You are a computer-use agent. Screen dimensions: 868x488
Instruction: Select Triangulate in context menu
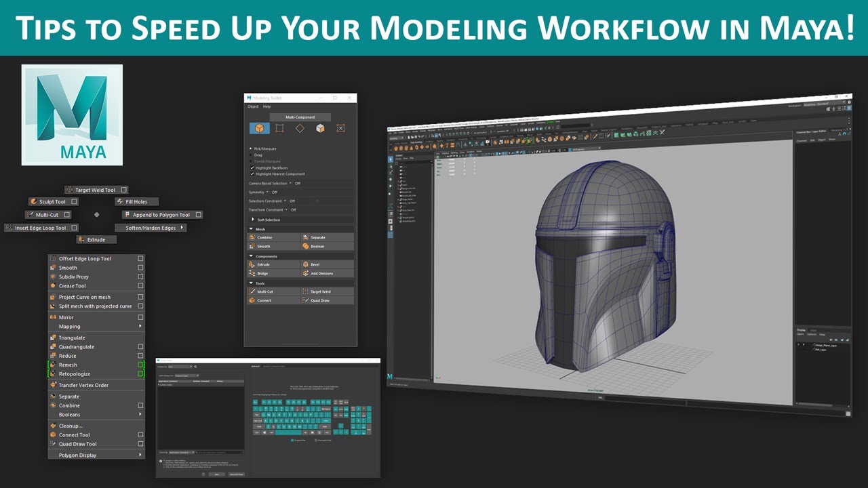point(96,338)
